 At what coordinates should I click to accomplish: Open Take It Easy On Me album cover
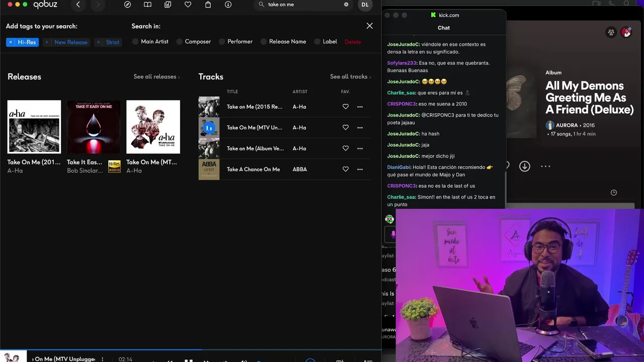point(94,127)
